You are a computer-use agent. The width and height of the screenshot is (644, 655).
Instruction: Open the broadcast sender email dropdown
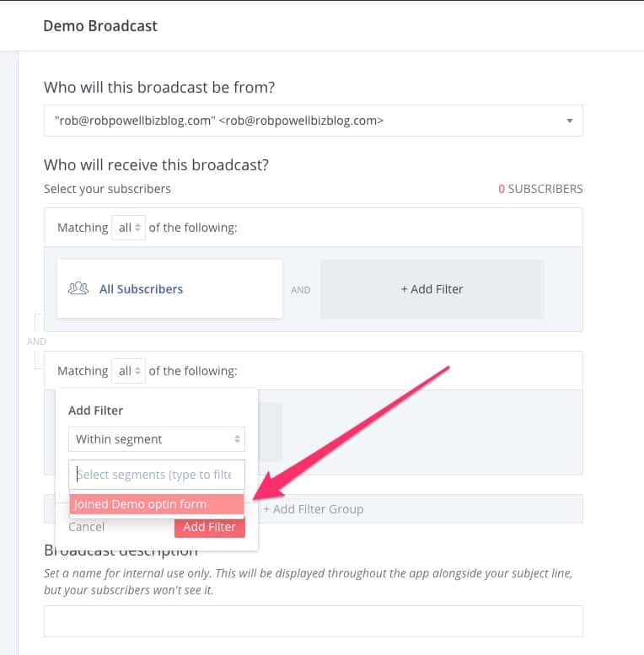(x=313, y=121)
